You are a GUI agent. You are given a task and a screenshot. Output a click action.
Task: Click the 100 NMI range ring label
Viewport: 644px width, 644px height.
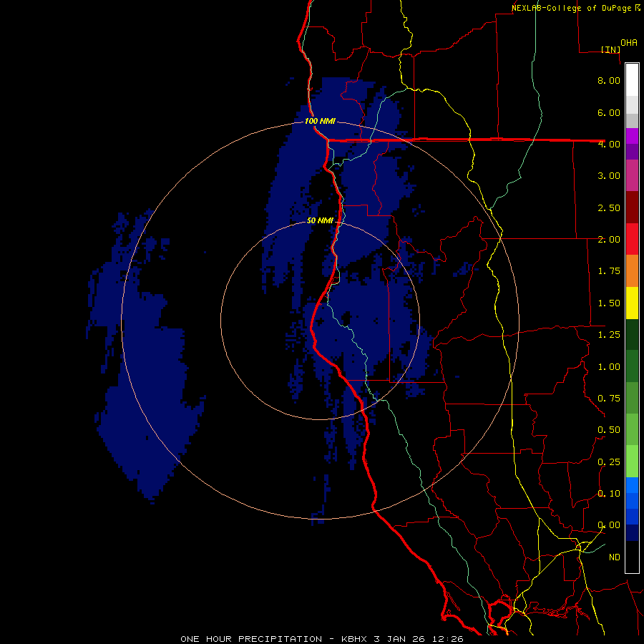tap(320, 121)
